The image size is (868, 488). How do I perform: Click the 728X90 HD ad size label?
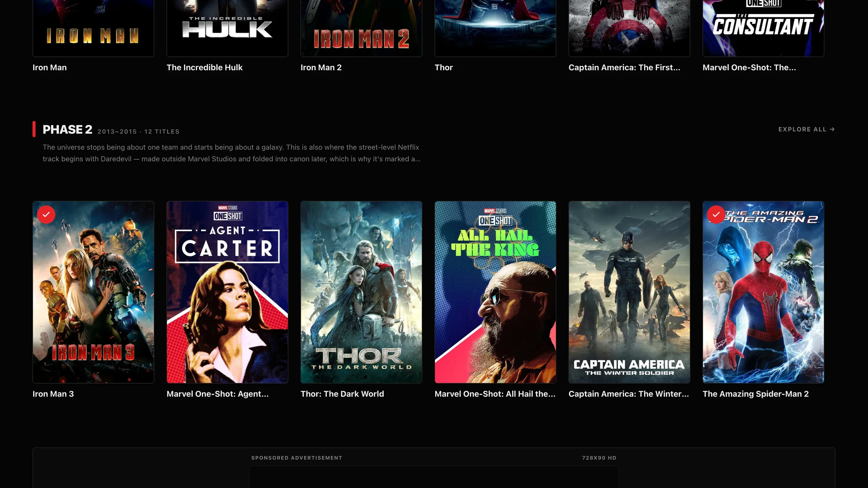pos(599,458)
